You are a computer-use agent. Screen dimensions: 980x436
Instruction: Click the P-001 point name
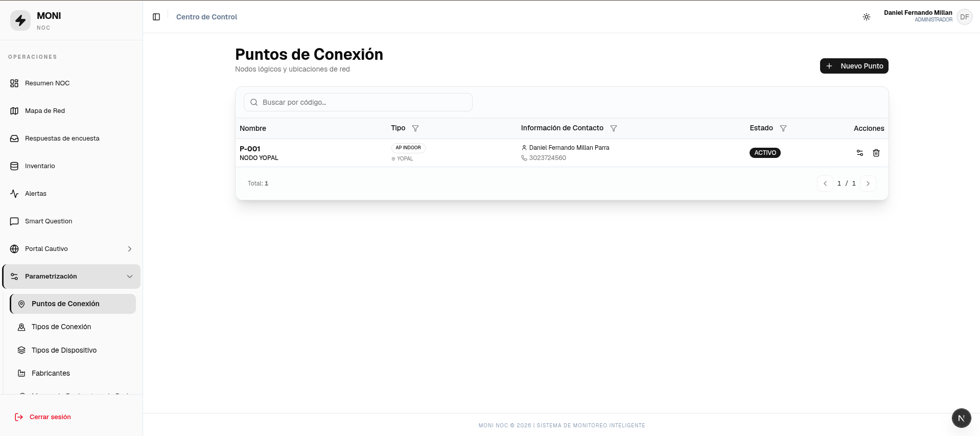250,149
